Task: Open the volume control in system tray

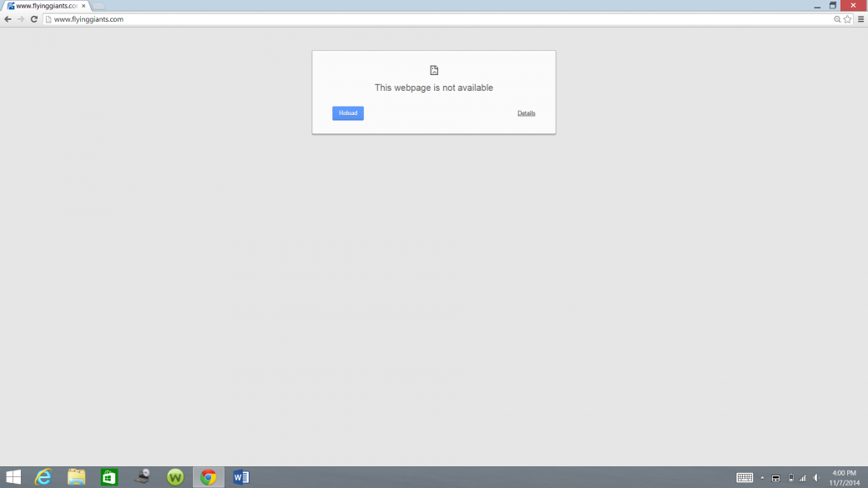Action: (x=817, y=478)
